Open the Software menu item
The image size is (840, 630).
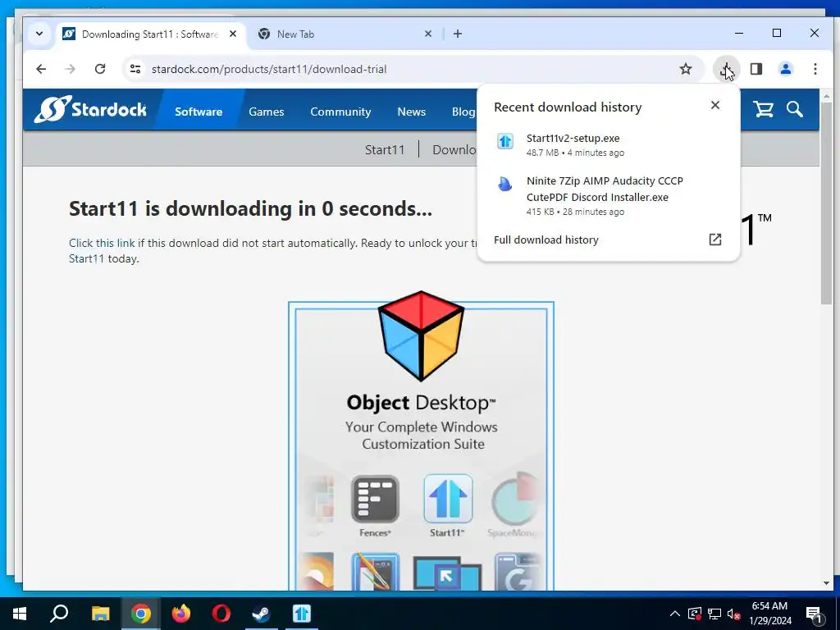[199, 112]
